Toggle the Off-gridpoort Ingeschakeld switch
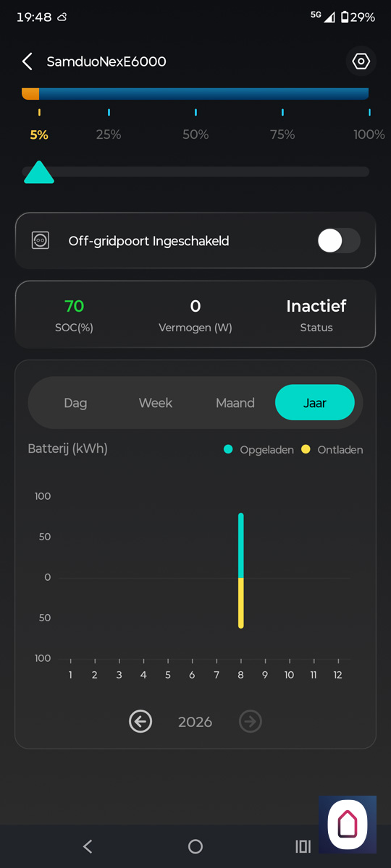This screenshot has height=868, width=391. tap(339, 241)
